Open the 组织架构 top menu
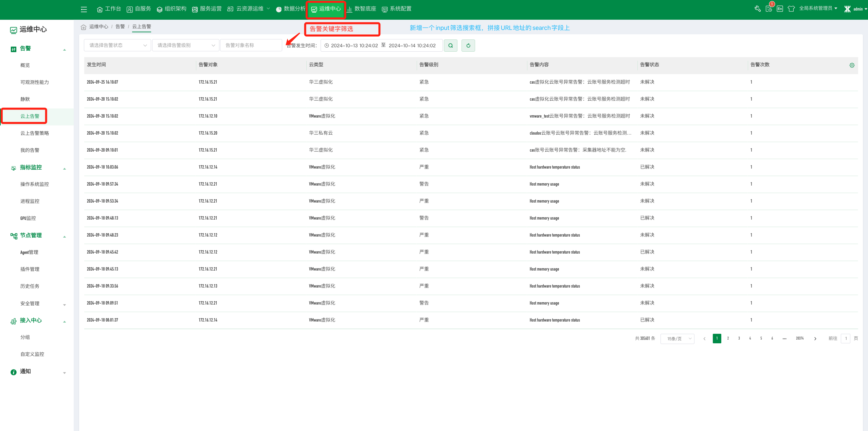Image resolution: width=868 pixels, height=431 pixels. pos(171,9)
